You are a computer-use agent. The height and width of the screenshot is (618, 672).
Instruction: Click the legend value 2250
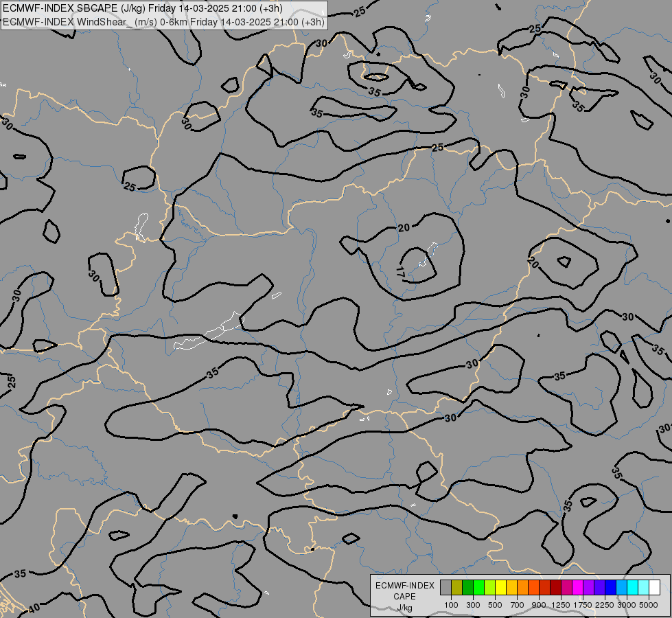(605, 605)
